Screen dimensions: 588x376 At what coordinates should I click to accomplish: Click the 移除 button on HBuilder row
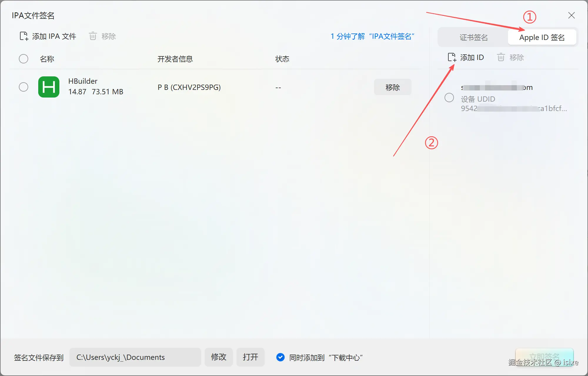tap(392, 87)
